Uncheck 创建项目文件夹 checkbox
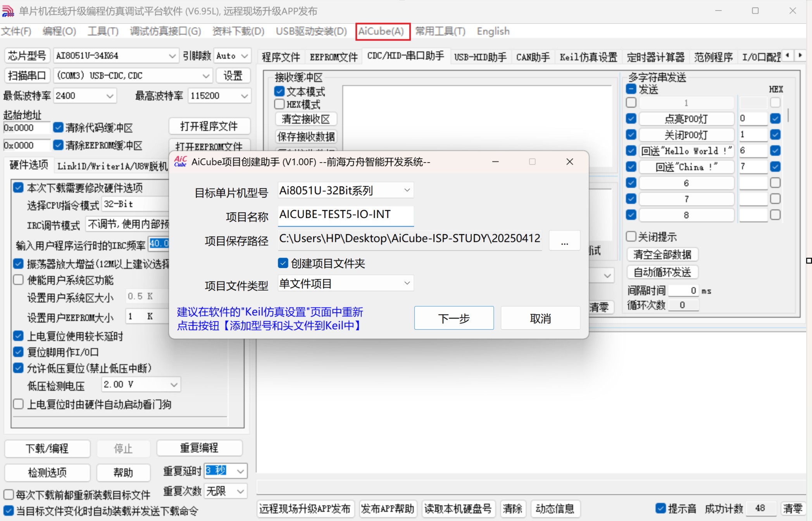This screenshot has height=521, width=812. pyautogui.click(x=283, y=263)
